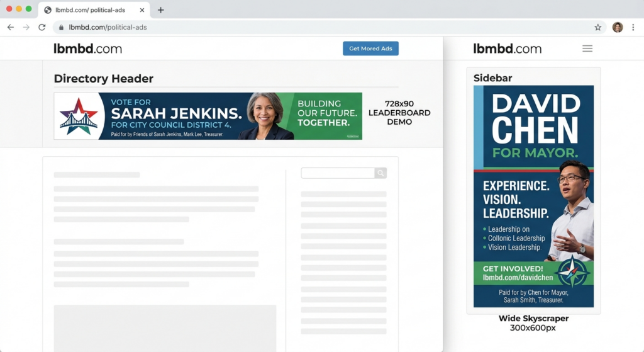Reload the page with the refresh icon
Screen dimensions: 644x352
tap(42, 27)
